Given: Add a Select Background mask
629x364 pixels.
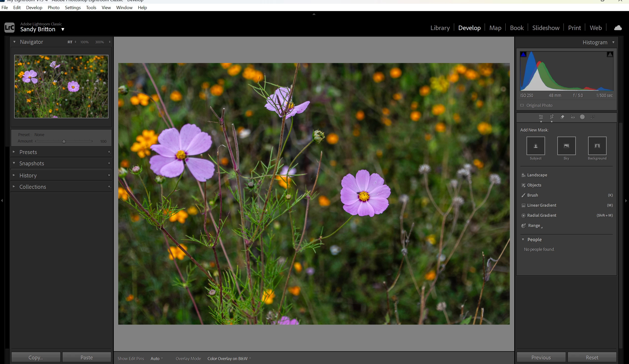Looking at the screenshot, I should (x=597, y=146).
